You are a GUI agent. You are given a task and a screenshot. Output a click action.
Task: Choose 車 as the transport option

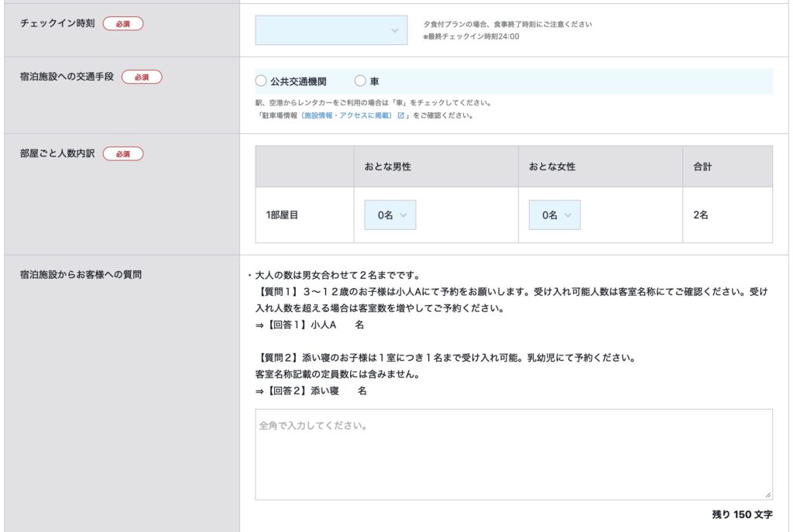(360, 81)
